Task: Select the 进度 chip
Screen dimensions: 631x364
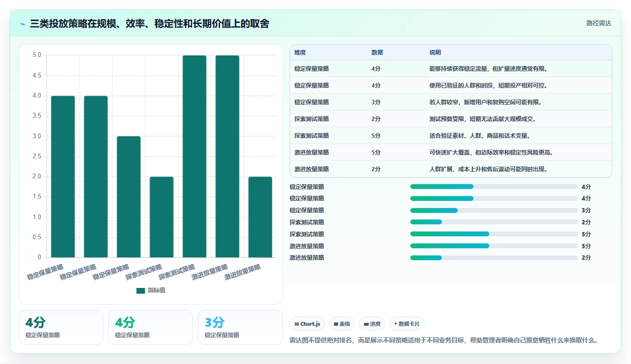Action: (372, 324)
